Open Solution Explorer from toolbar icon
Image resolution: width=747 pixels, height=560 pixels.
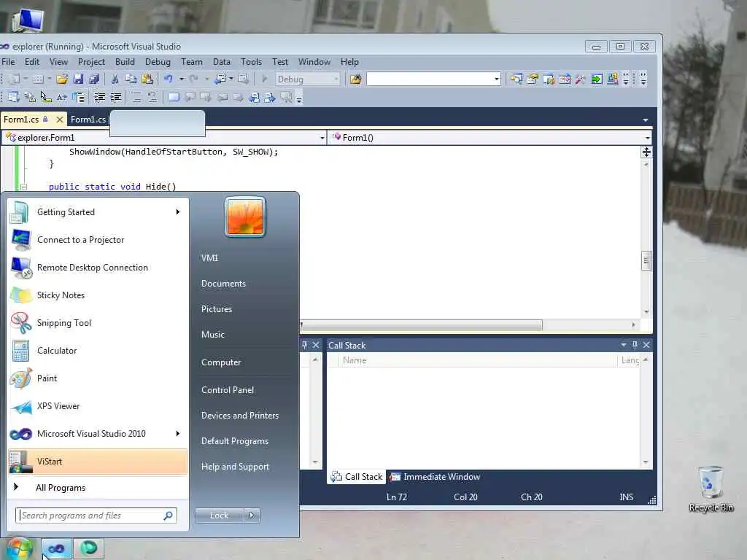tap(516, 79)
